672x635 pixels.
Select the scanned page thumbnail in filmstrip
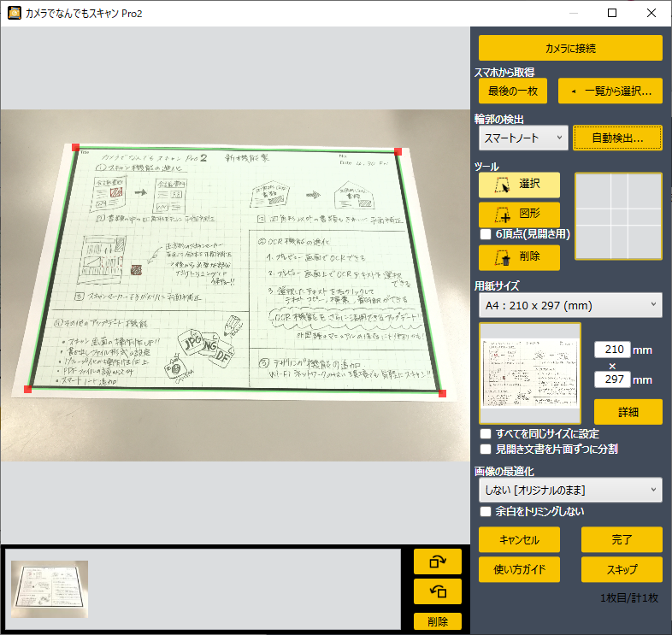click(x=50, y=588)
